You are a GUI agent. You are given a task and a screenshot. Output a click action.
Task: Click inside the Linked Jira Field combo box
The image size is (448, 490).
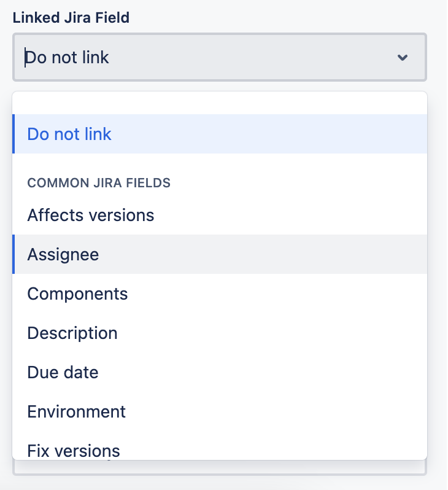click(x=219, y=57)
